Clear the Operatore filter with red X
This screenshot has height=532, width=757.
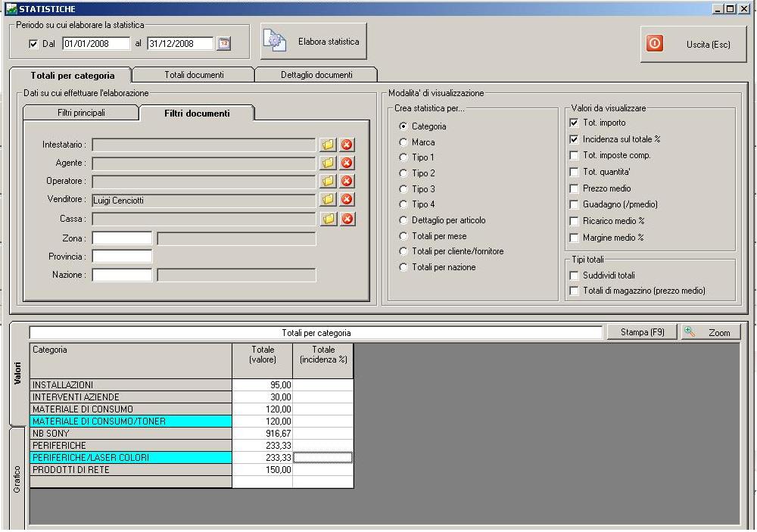[347, 181]
